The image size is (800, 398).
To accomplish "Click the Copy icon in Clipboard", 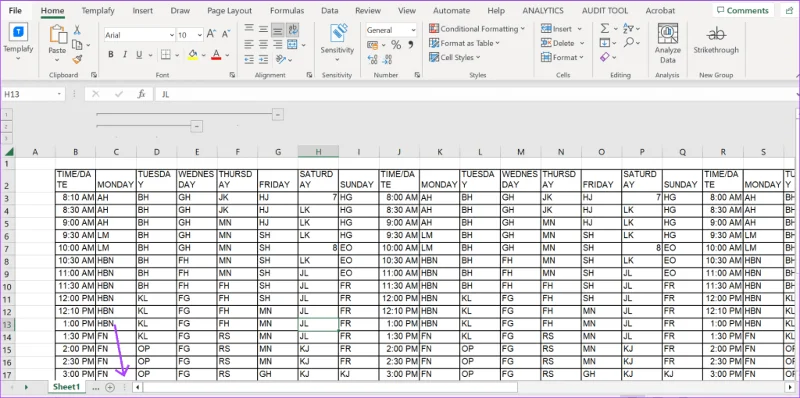I will point(77,45).
